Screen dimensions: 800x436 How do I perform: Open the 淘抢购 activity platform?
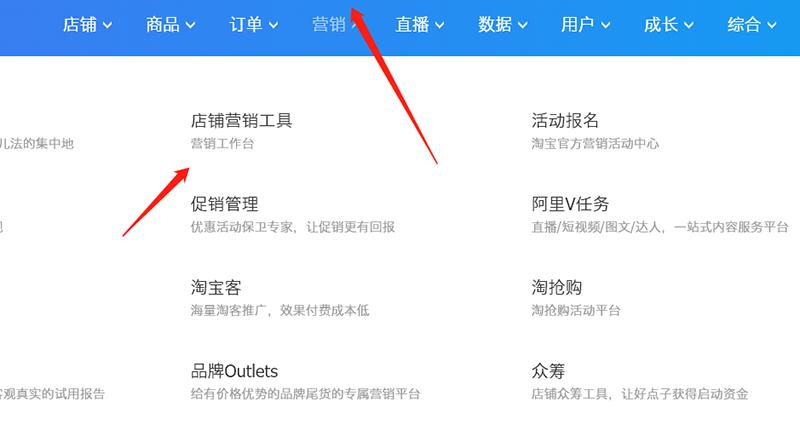pos(557,288)
